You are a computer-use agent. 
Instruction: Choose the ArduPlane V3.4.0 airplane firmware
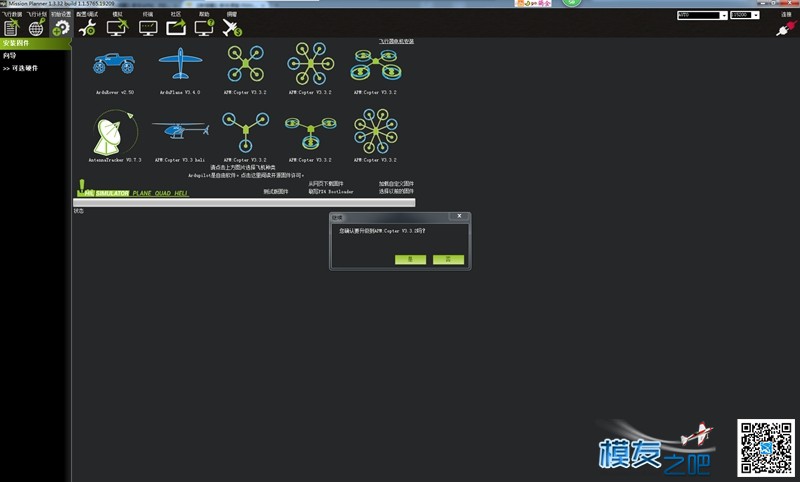coord(180,63)
